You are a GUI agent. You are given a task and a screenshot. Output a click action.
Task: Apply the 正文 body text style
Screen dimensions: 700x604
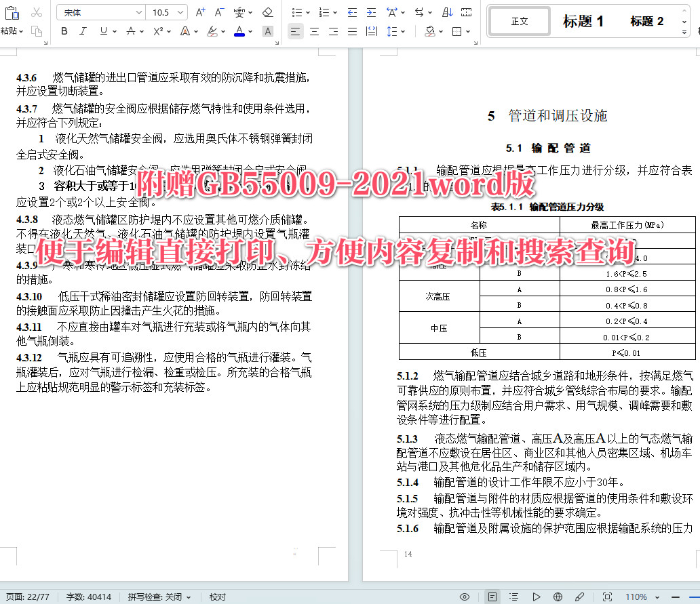point(519,21)
